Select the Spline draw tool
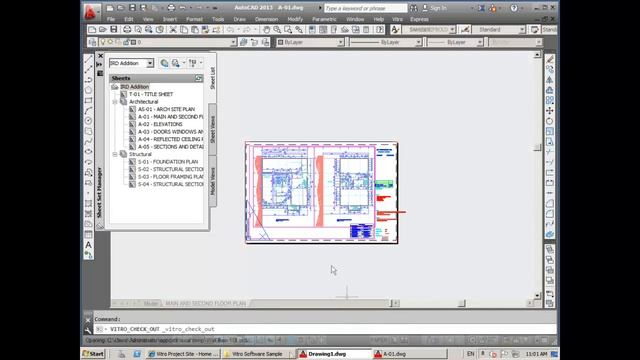The width and height of the screenshot is (640, 360). [x=88, y=141]
